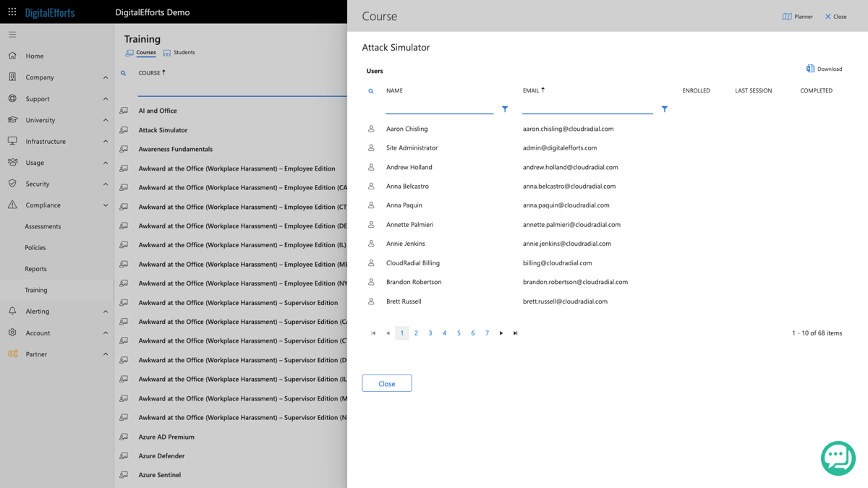Viewport: 868px width, 488px height.
Task: Open the filter for the Name column
Action: click(505, 109)
